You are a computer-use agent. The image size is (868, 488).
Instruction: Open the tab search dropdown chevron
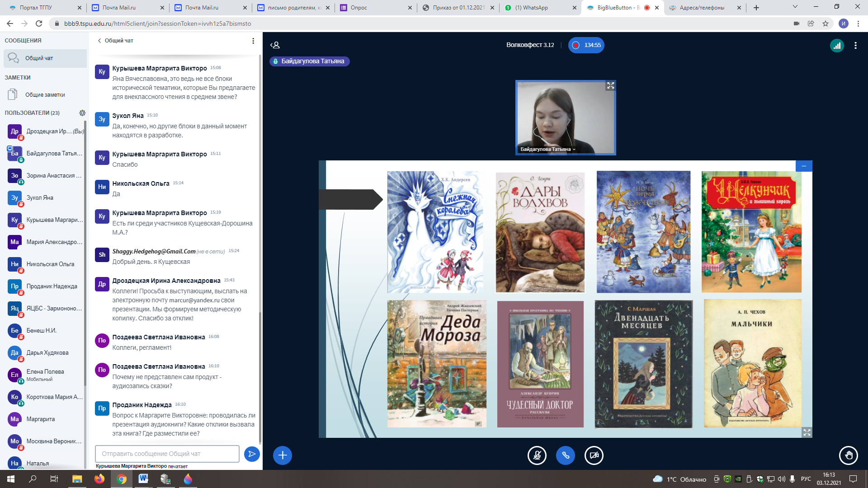pos(795,7)
